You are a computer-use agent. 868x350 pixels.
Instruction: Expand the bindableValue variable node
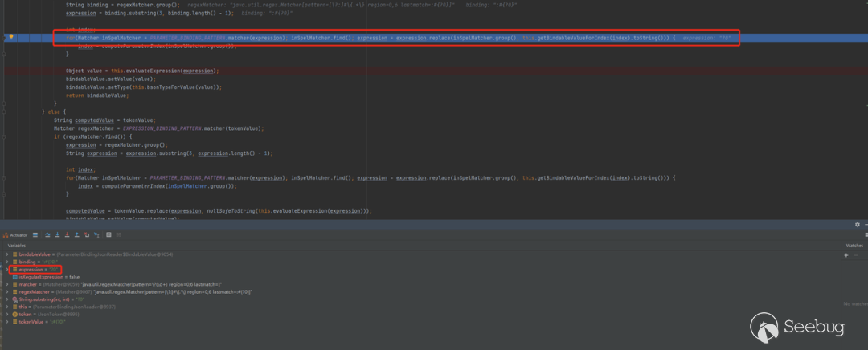coord(7,254)
